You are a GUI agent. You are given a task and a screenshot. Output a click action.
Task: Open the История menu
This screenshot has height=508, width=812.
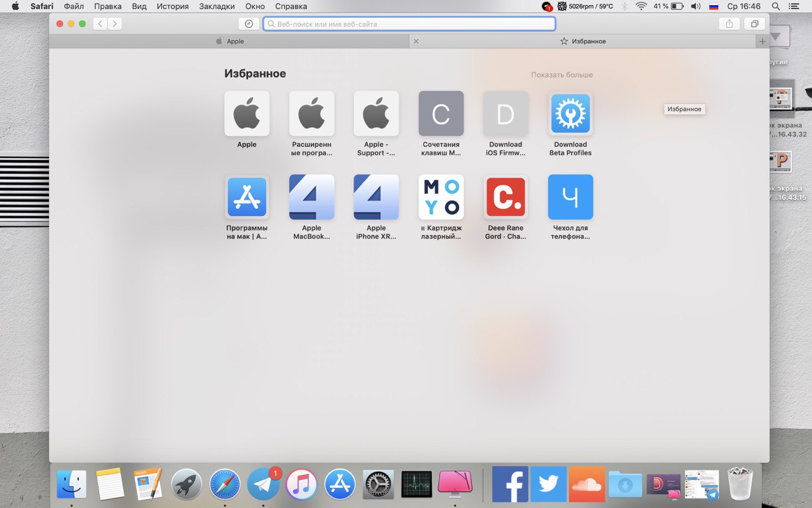pyautogui.click(x=173, y=6)
